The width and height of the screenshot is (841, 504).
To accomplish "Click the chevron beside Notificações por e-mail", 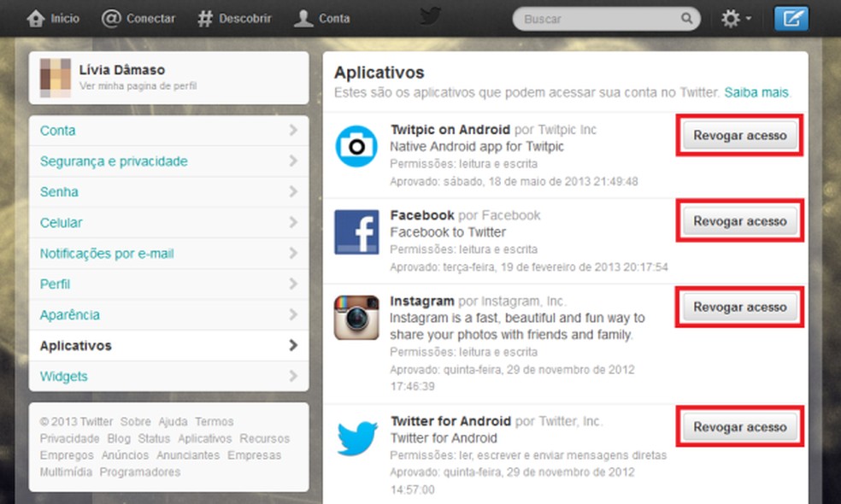I will point(293,253).
